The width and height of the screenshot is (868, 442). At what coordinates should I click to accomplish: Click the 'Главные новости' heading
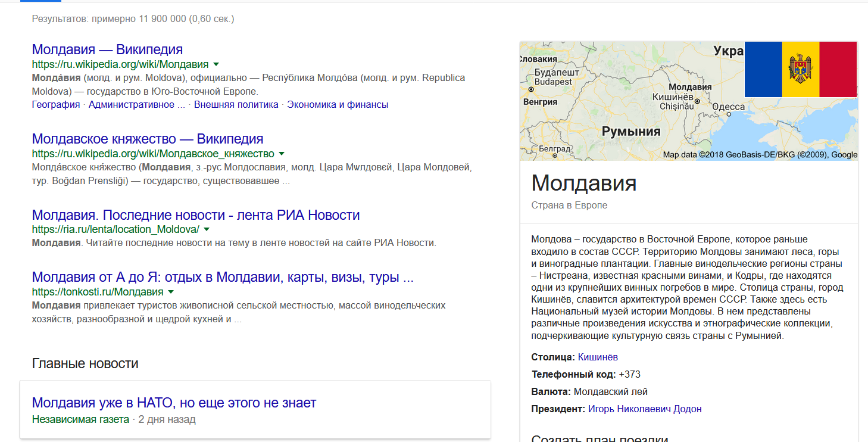(x=85, y=363)
